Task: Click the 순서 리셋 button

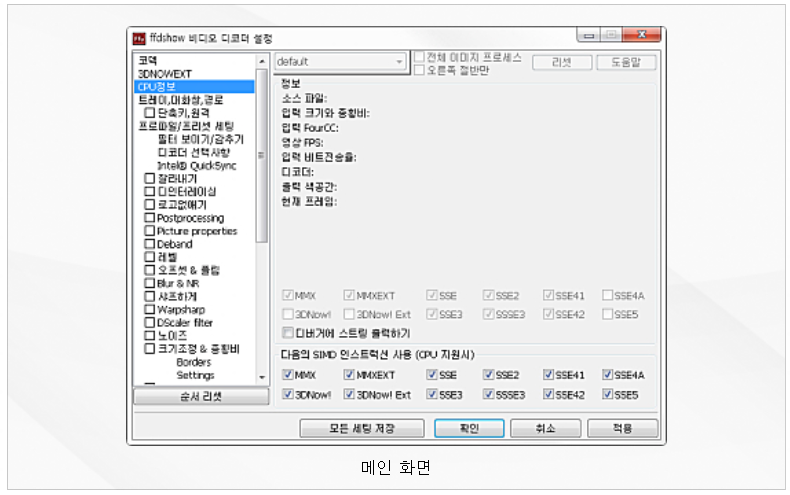Action: [x=201, y=396]
